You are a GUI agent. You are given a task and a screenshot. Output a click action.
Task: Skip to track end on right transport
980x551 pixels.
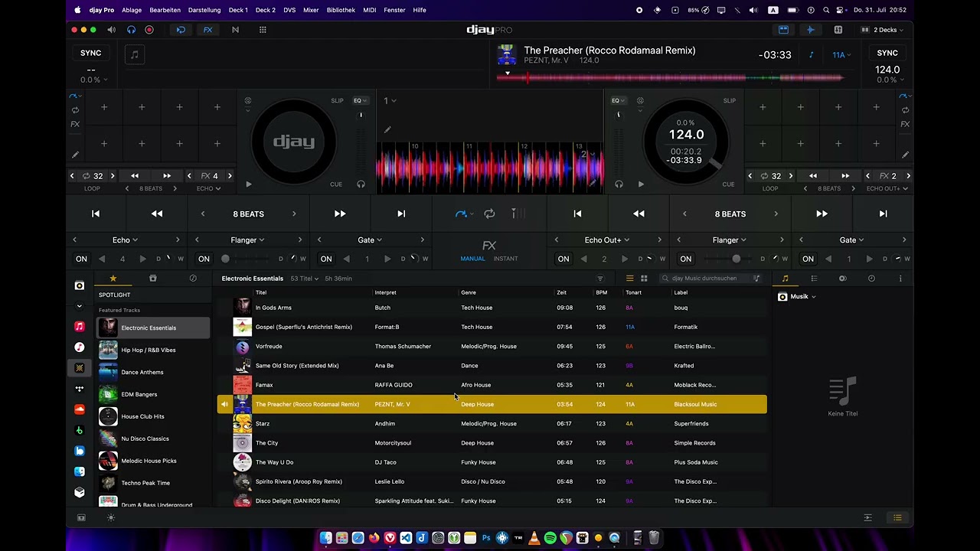(883, 214)
